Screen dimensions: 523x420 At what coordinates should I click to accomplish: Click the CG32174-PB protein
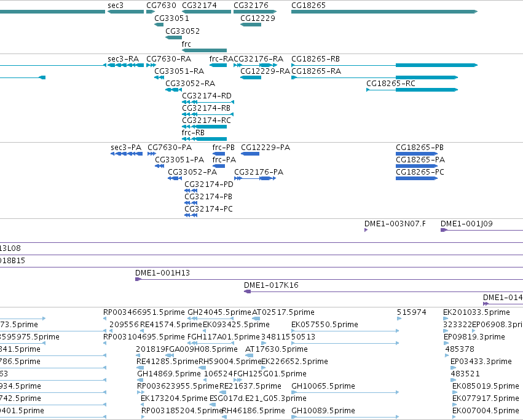point(191,203)
